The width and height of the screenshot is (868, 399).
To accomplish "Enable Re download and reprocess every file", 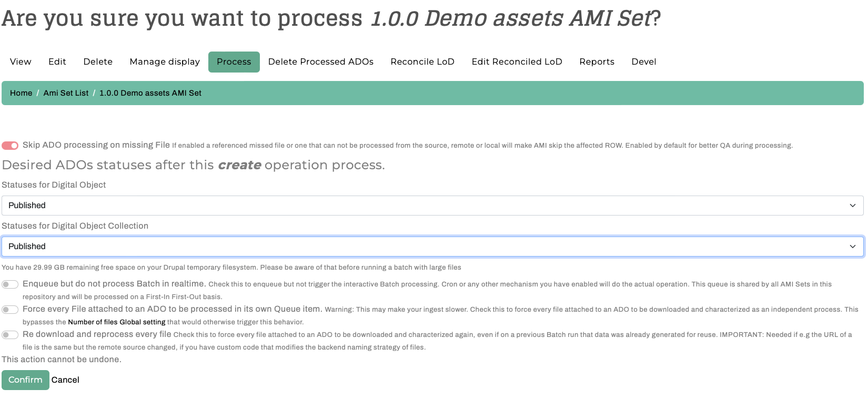I will (x=10, y=335).
